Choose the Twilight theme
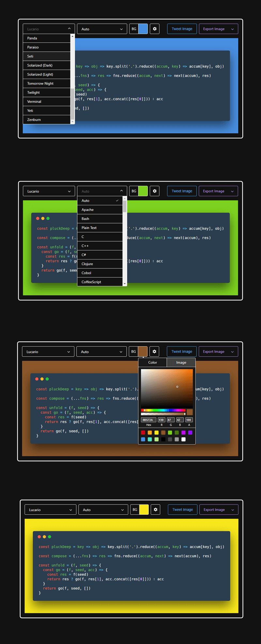261x644 pixels. 47,92
